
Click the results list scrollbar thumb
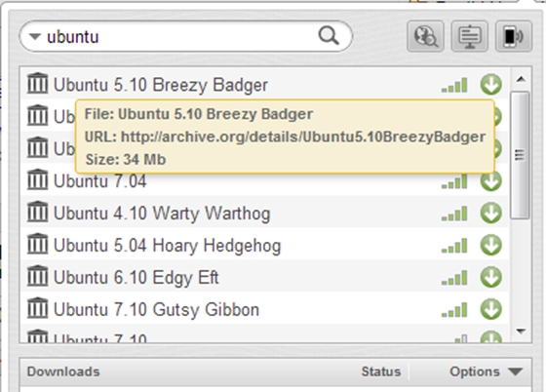[x=520, y=155]
